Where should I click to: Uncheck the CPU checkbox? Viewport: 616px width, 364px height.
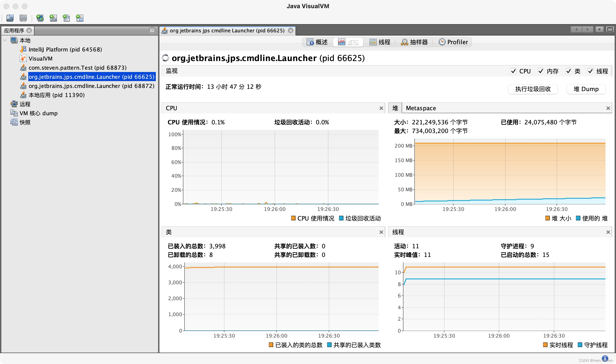pyautogui.click(x=513, y=71)
